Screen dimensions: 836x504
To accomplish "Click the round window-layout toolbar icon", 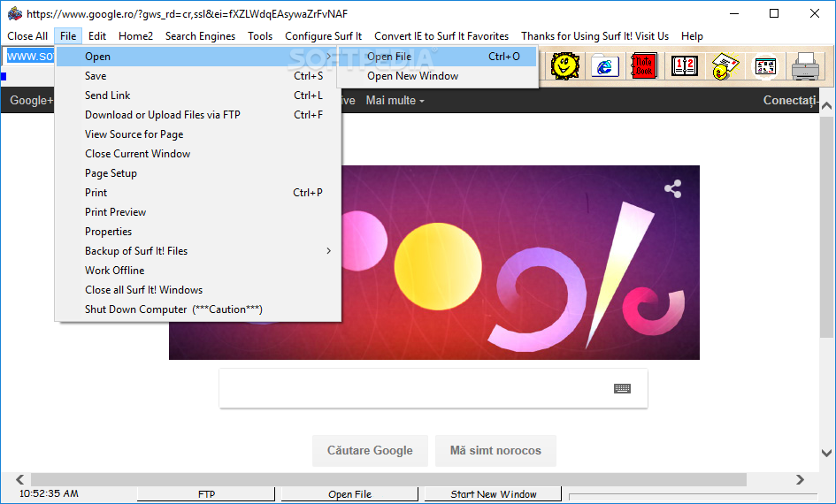I will (x=765, y=66).
